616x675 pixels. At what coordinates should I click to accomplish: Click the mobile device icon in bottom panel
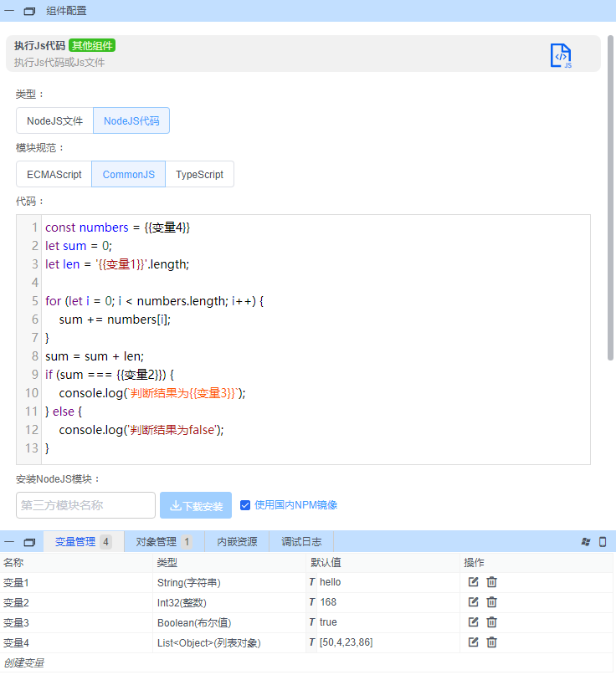click(x=603, y=542)
